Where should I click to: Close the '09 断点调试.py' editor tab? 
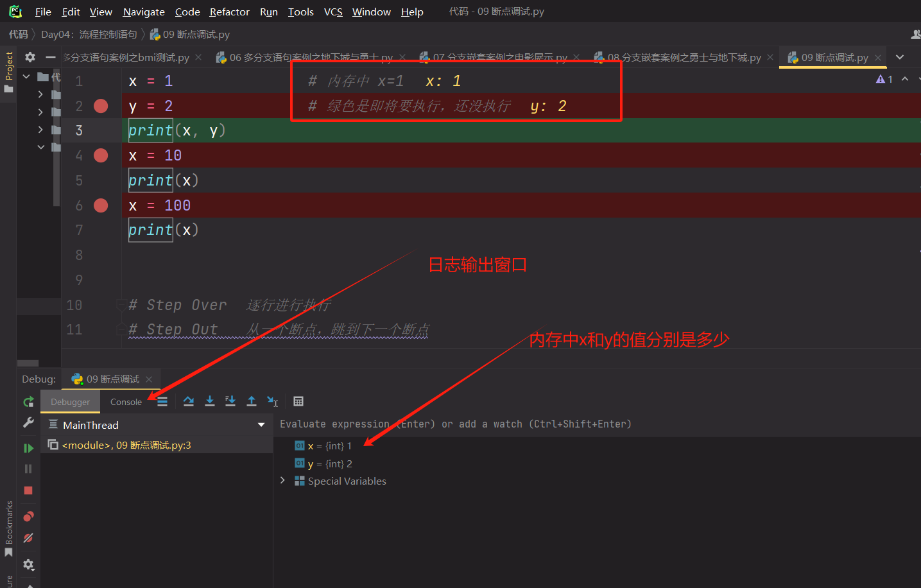click(878, 57)
